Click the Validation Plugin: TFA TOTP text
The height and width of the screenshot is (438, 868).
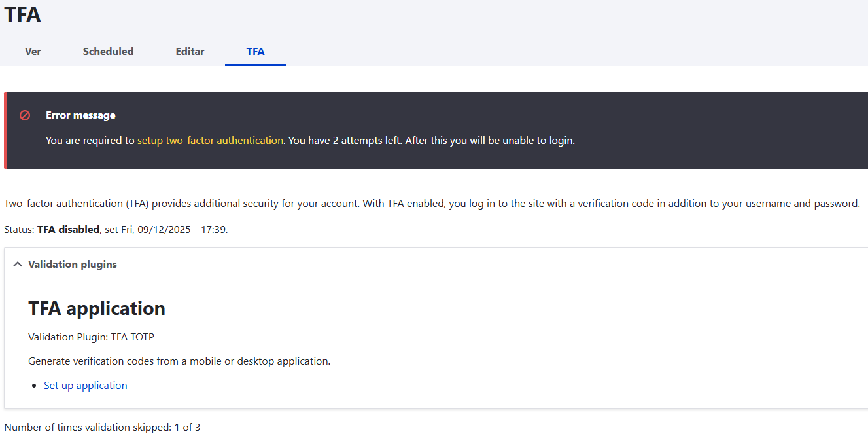pyautogui.click(x=91, y=337)
